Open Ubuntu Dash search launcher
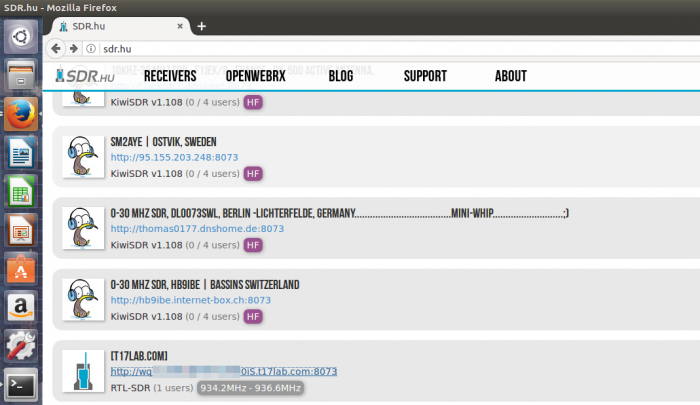Viewport: 700px width, 405px height. point(21,37)
